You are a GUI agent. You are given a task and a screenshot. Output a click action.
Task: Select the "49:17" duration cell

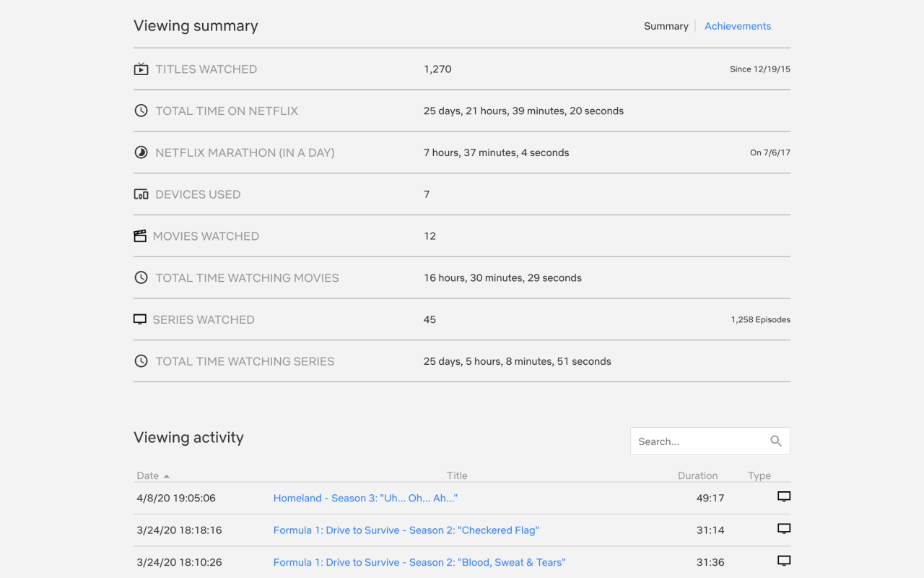click(711, 498)
